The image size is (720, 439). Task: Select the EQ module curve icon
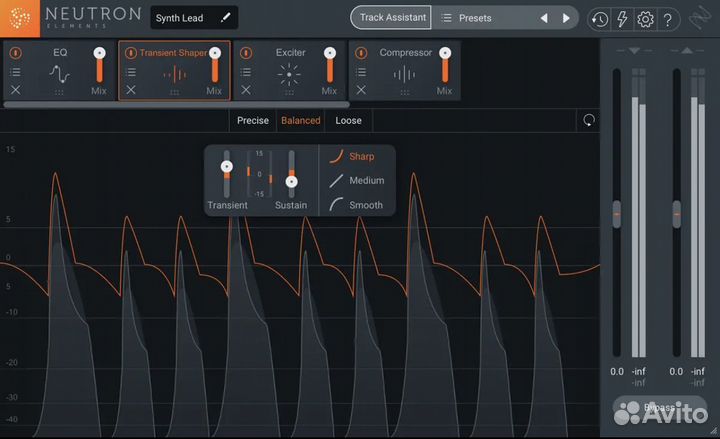[59, 73]
